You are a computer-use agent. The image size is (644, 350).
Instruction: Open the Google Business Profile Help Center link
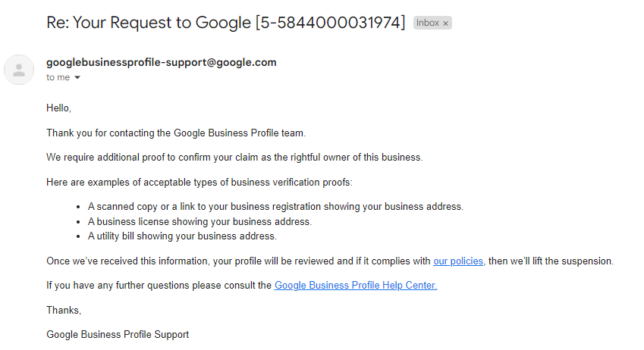356,285
